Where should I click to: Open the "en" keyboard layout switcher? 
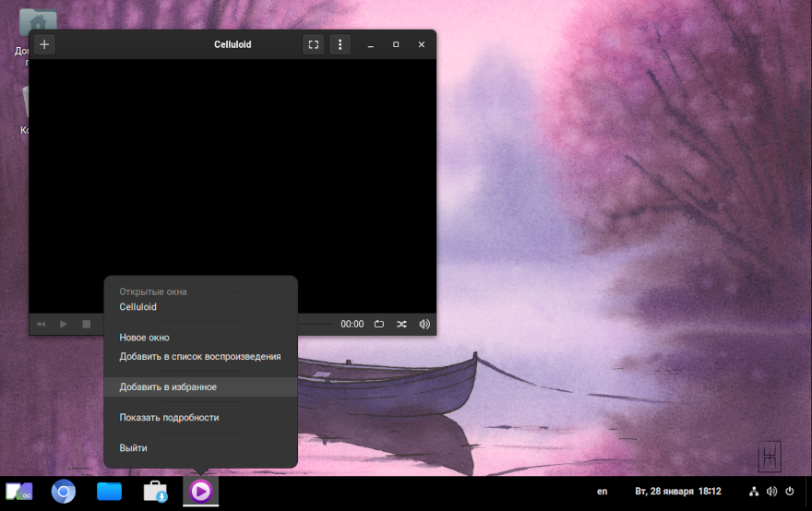(603, 492)
